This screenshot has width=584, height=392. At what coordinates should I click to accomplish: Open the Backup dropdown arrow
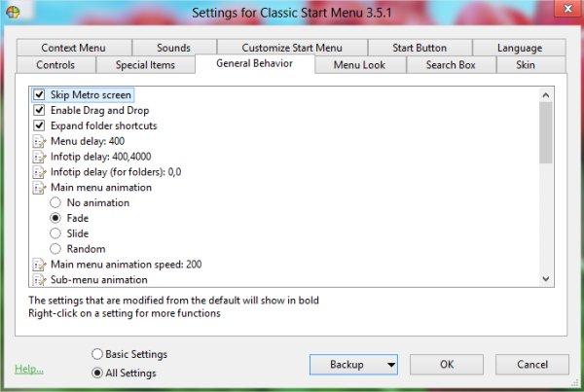coord(391,365)
